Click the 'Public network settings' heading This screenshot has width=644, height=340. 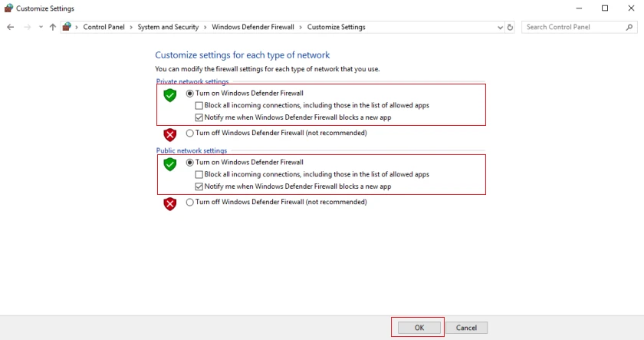pyautogui.click(x=192, y=150)
